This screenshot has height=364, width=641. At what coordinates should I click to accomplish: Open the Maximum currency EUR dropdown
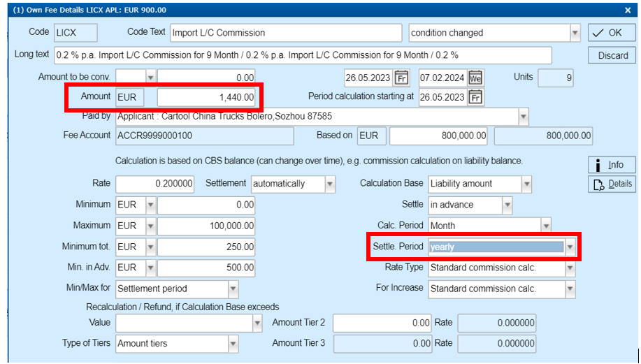[151, 226]
